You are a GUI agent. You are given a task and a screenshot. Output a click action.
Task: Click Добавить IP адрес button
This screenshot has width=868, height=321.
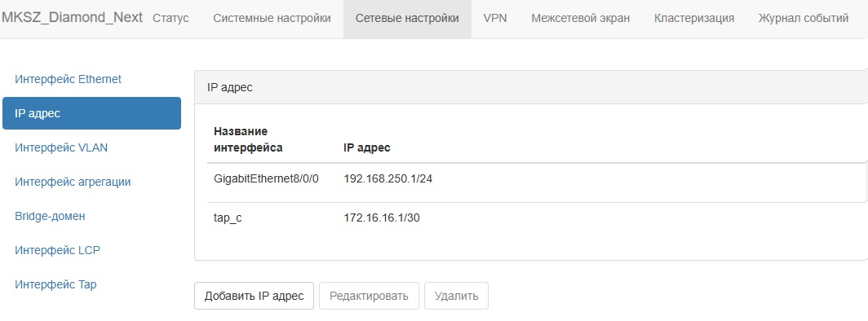tap(254, 296)
